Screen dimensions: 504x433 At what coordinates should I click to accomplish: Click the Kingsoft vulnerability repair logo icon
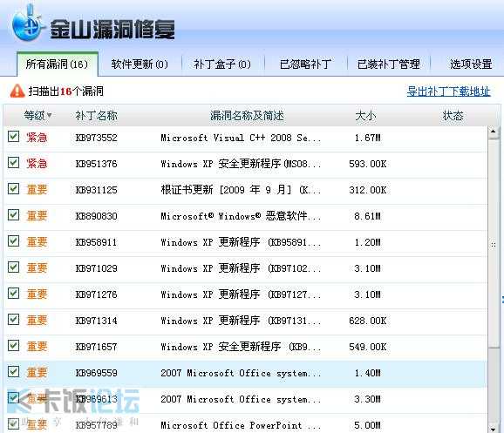pos(27,24)
